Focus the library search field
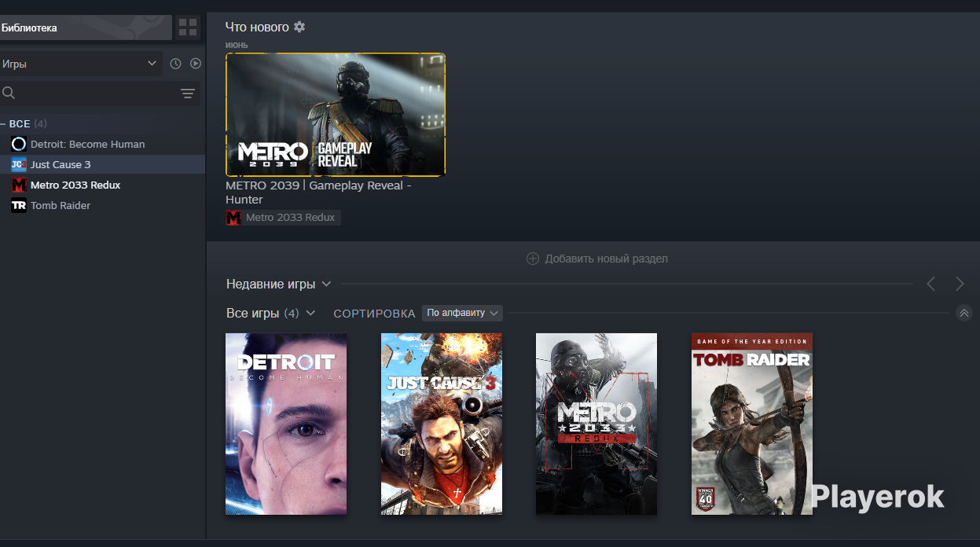 (99, 94)
